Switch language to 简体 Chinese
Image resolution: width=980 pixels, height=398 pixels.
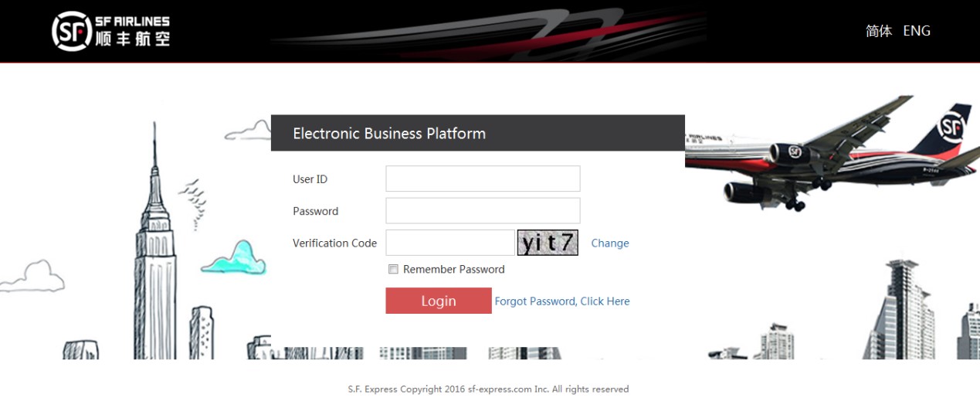click(x=878, y=31)
